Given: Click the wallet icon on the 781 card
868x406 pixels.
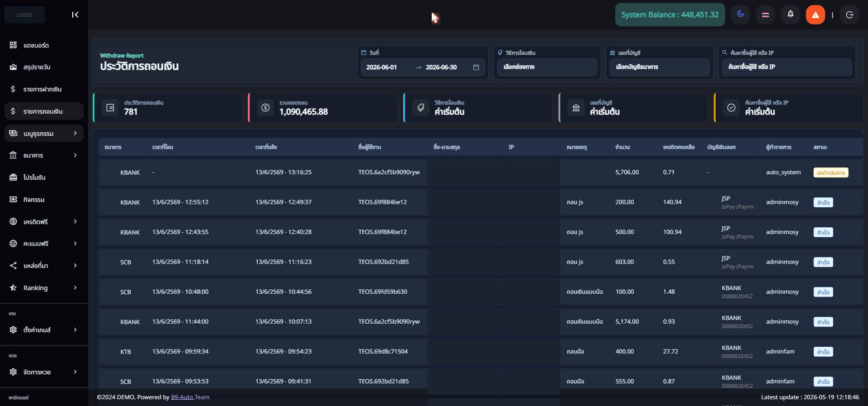Looking at the screenshot, I should click(x=110, y=107).
